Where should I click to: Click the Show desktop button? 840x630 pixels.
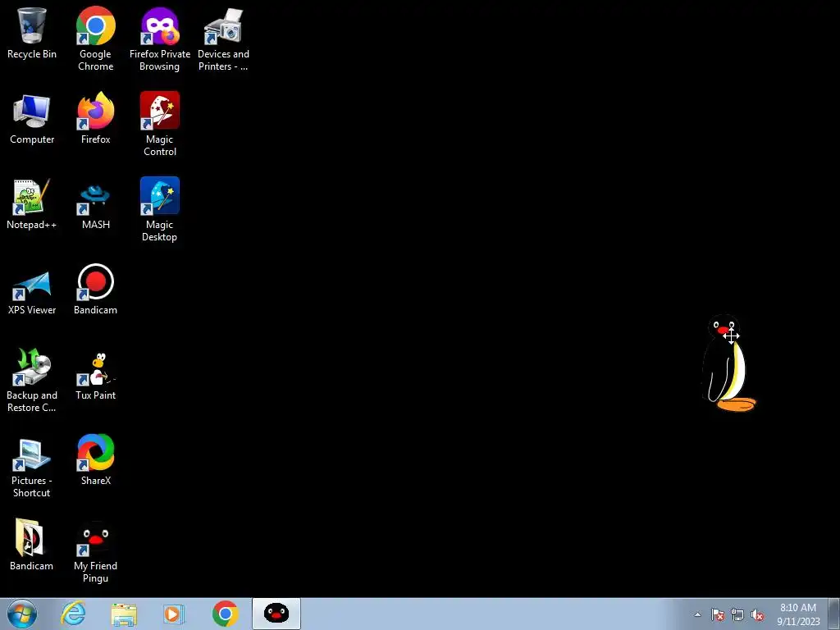[834, 614]
